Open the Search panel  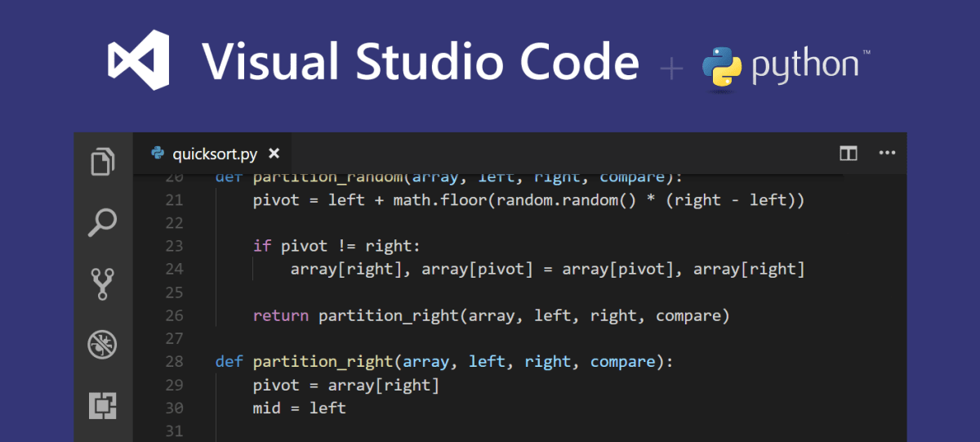coord(103,222)
